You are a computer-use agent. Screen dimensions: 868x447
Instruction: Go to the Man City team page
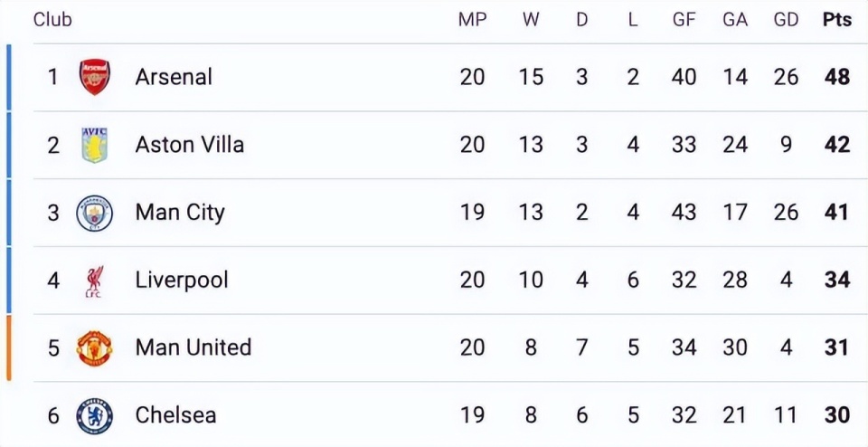click(180, 213)
